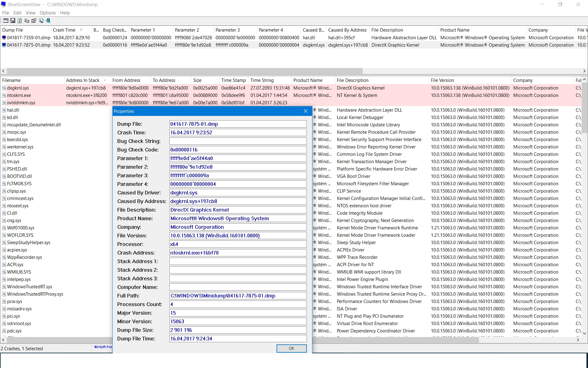The image size is (588, 368).
Task: Close the Properties dialog with X
Action: click(x=305, y=111)
